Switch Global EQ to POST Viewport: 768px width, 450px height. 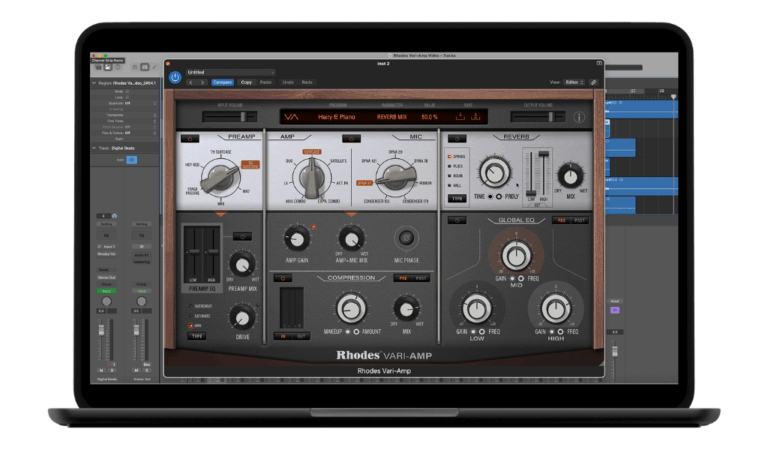click(579, 221)
